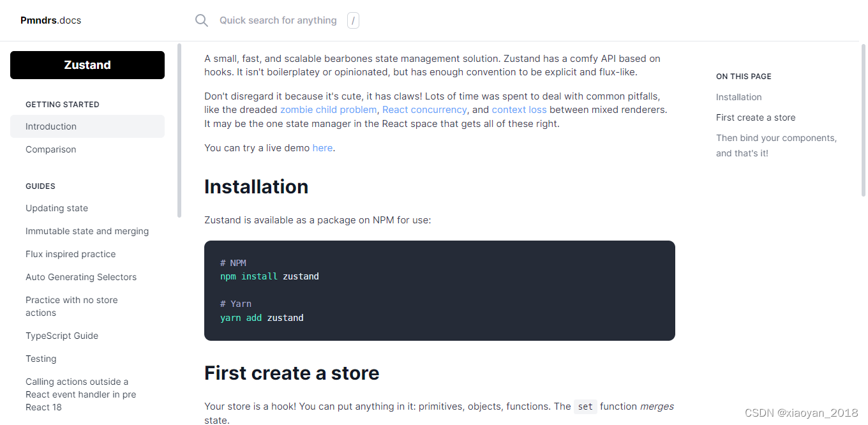
Task: Select Introduction in the sidebar
Action: pos(87,126)
